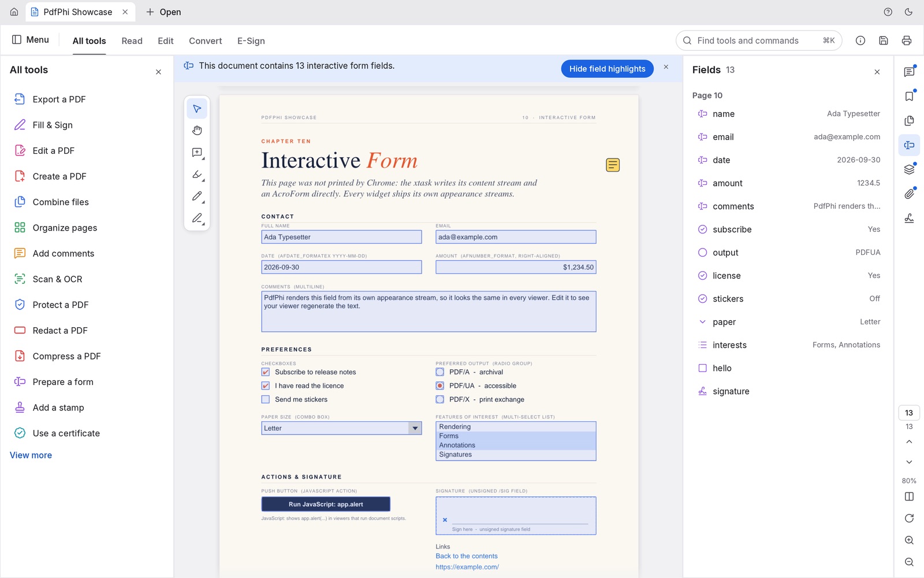The height and width of the screenshot is (578, 924).
Task: Choose PDF/X print exchange radio
Action: pyautogui.click(x=440, y=399)
